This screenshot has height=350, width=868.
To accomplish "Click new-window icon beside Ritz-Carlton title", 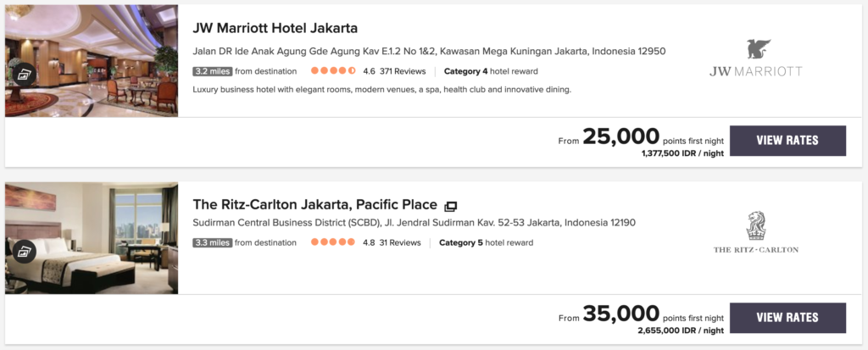I will coord(451,206).
